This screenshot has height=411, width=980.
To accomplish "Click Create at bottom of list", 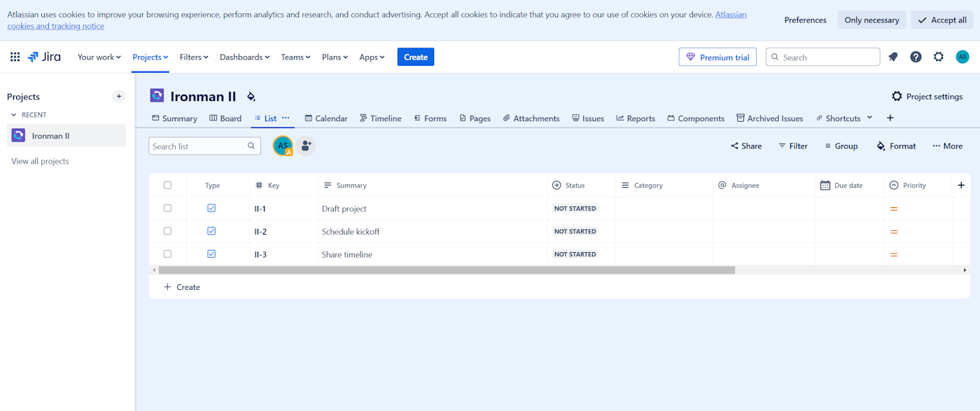I will pos(182,287).
